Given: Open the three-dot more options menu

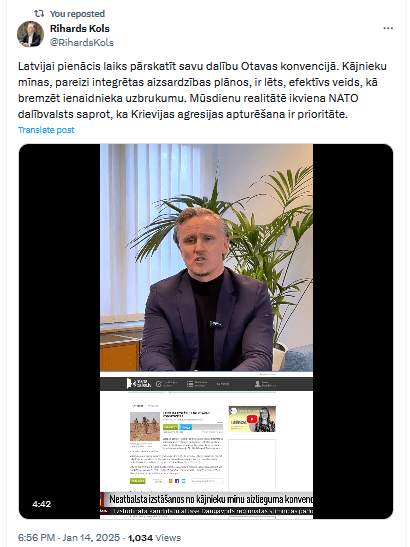Looking at the screenshot, I should tap(388, 29).
